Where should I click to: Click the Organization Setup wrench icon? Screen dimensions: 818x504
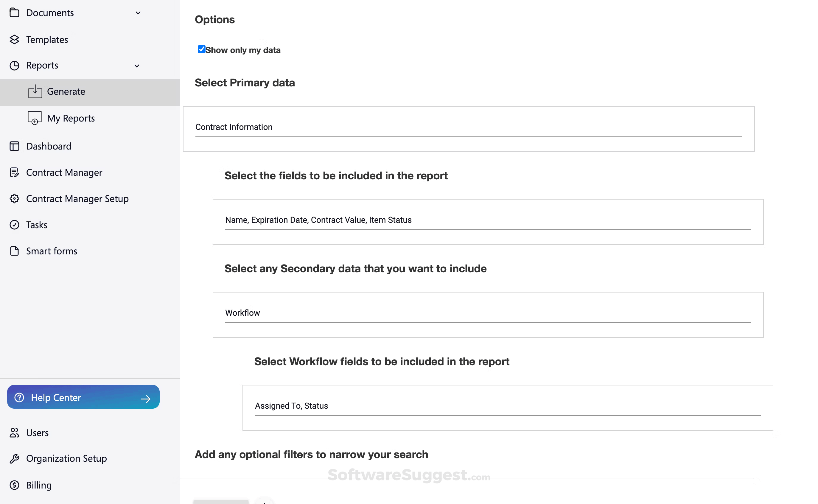point(14,459)
